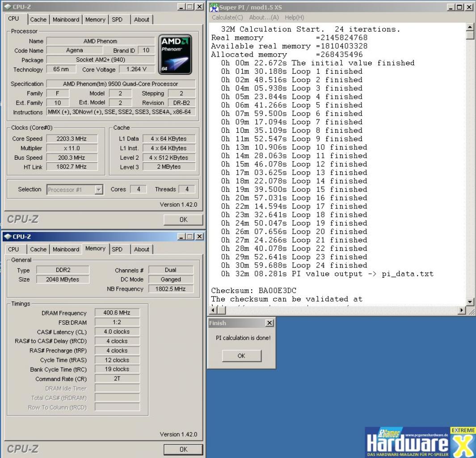
Task: Switch to CPU tab in bottom CPU-Z window
Action: click(13, 249)
